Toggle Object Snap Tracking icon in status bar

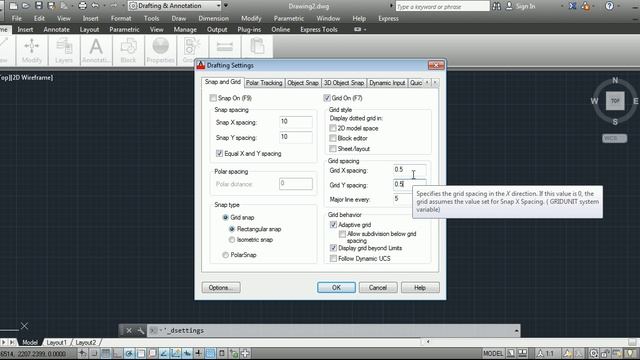pos(164,353)
